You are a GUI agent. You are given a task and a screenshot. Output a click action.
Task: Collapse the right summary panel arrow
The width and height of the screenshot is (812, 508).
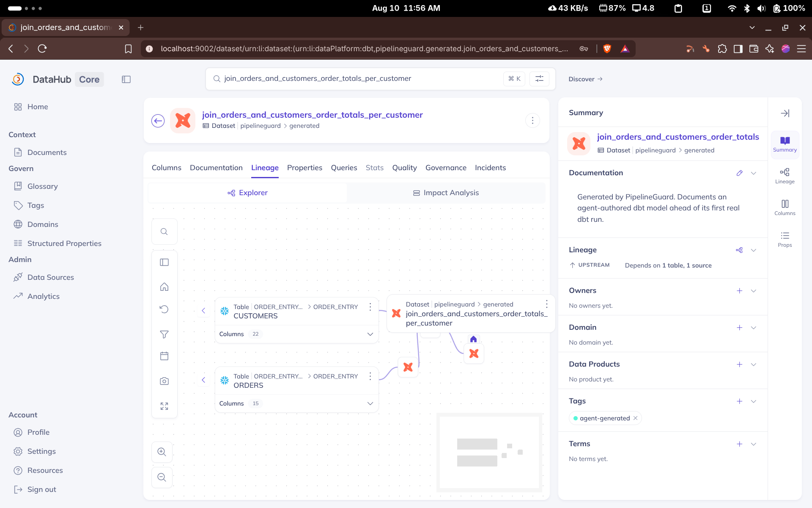point(785,113)
